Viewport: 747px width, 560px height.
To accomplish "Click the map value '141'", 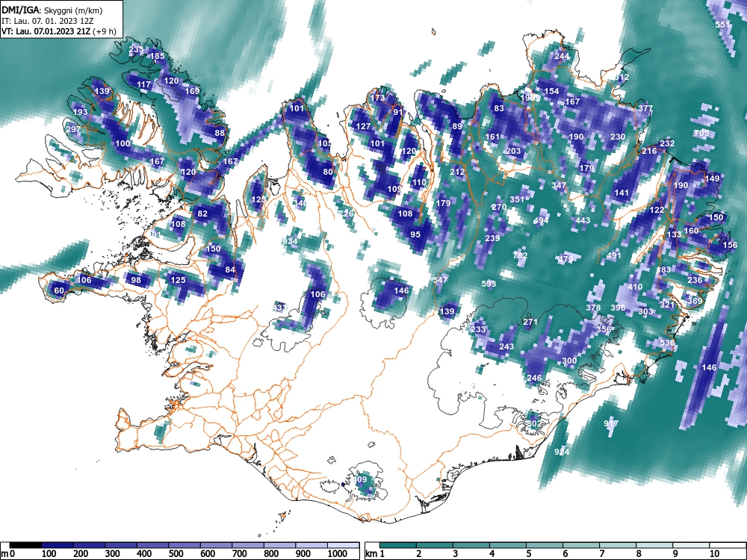I will 622,193.
